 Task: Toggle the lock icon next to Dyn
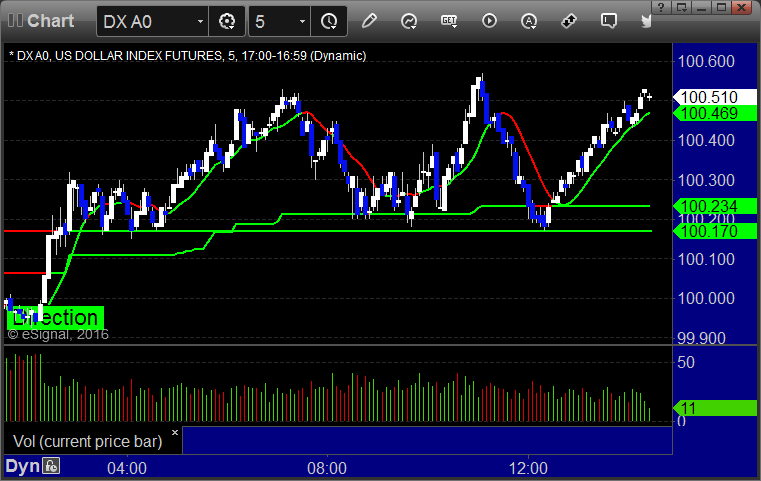51,466
